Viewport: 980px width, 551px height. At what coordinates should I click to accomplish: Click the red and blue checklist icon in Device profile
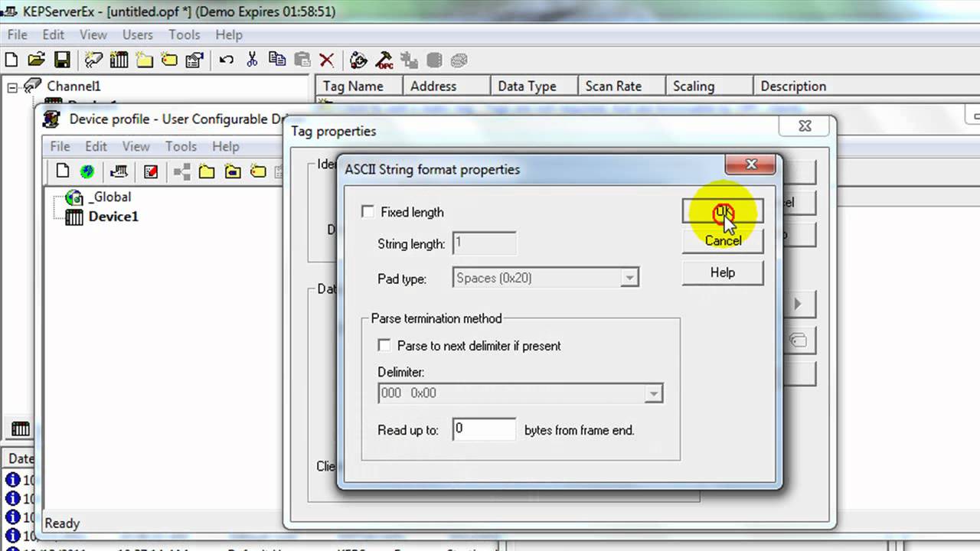point(151,171)
